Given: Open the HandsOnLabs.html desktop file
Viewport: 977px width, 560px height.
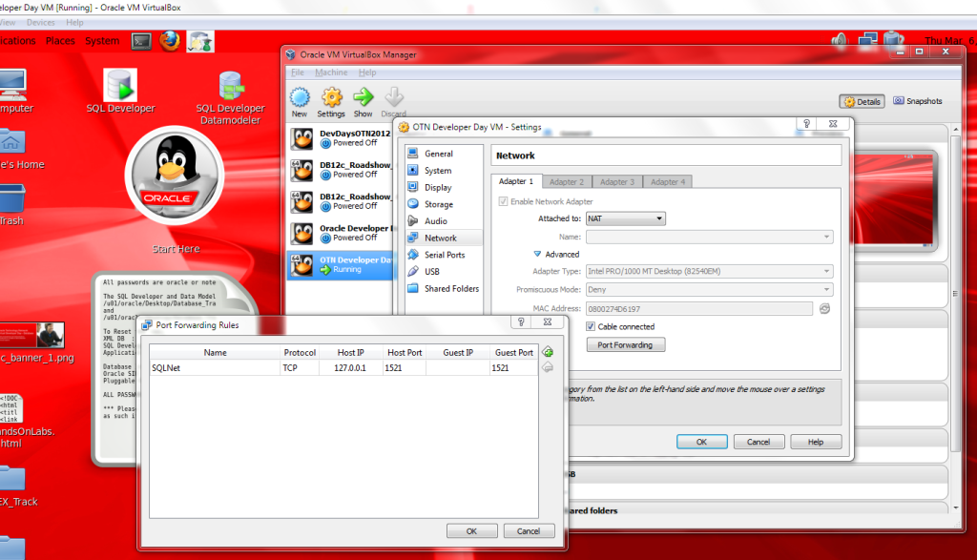Looking at the screenshot, I should click(x=11, y=408).
